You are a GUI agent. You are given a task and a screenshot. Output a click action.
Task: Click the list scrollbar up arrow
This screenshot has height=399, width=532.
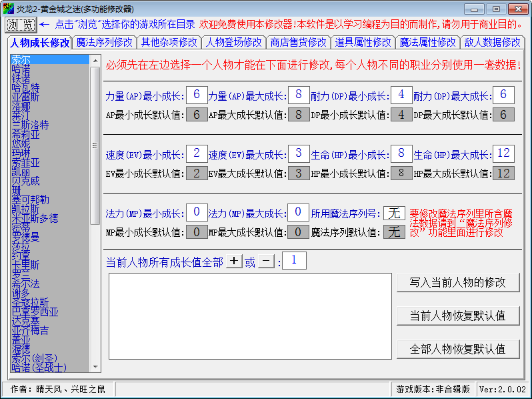tap(95, 61)
